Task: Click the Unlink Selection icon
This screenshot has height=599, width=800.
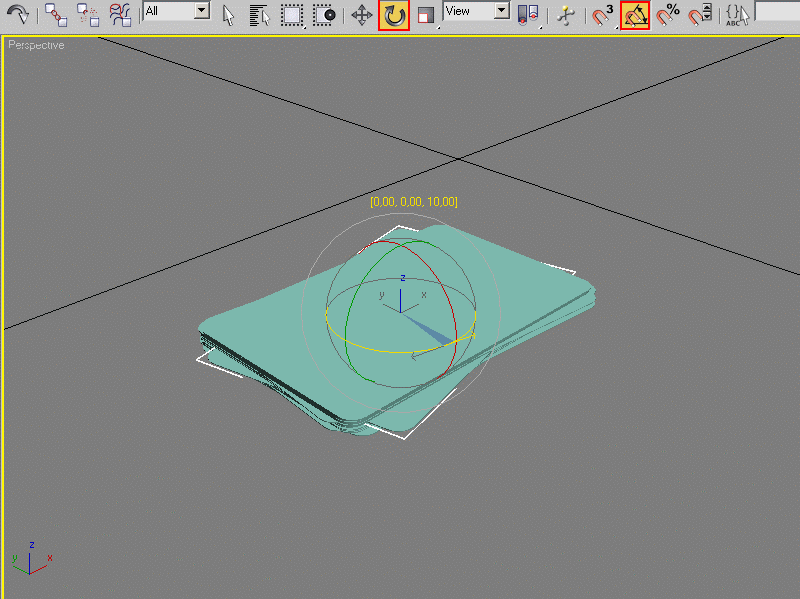Action: 88,14
